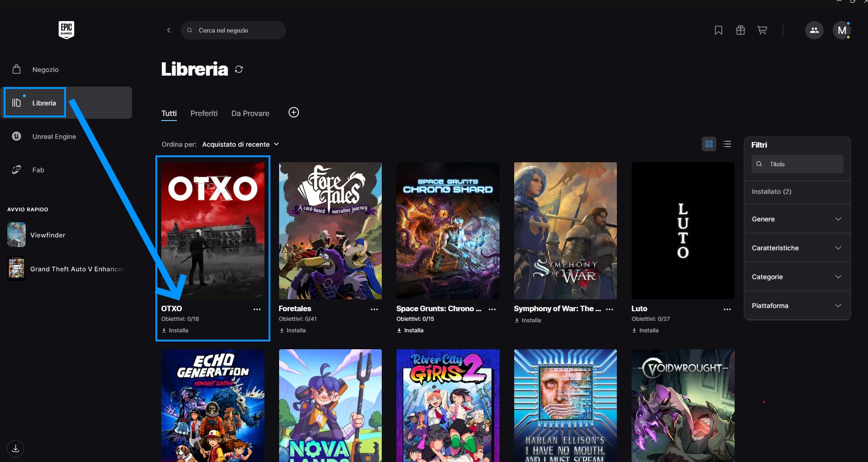
Task: Click the Luto game title
Action: click(639, 308)
